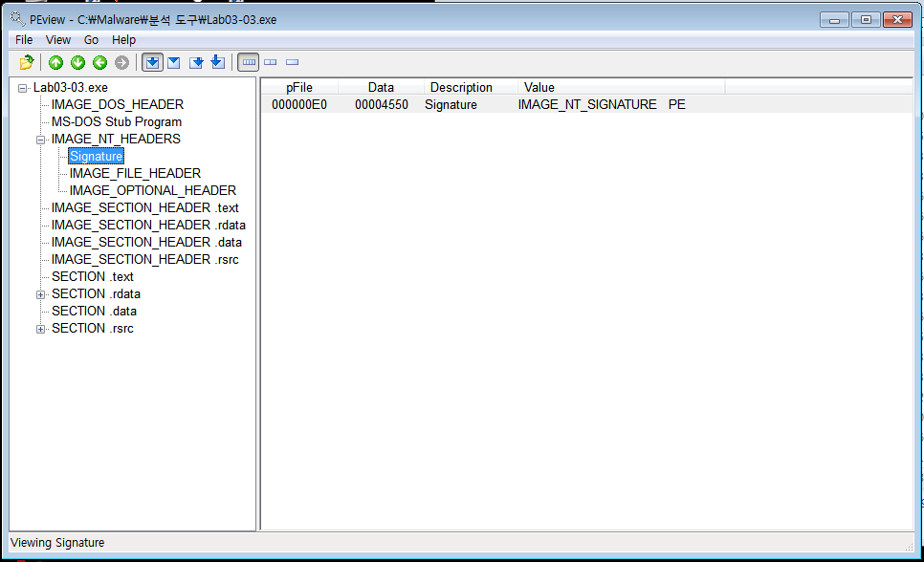This screenshot has height=562, width=924.
Task: Click the Signature description cell
Action: click(451, 105)
